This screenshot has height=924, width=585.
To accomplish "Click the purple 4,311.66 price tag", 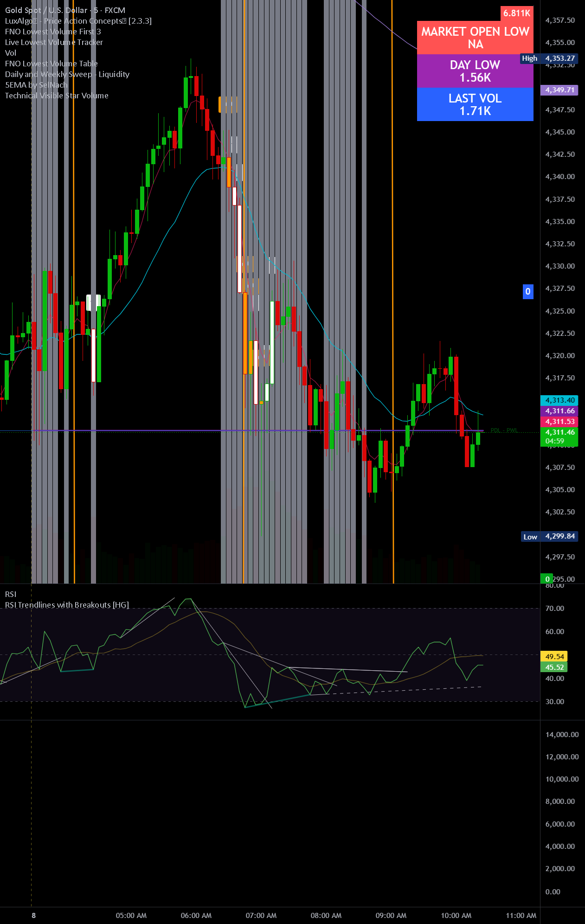I will pos(559,411).
